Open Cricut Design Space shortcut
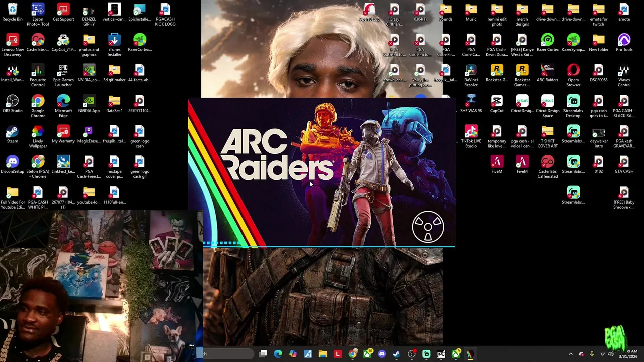Image resolution: width=644 pixels, height=362 pixels. [x=548, y=107]
